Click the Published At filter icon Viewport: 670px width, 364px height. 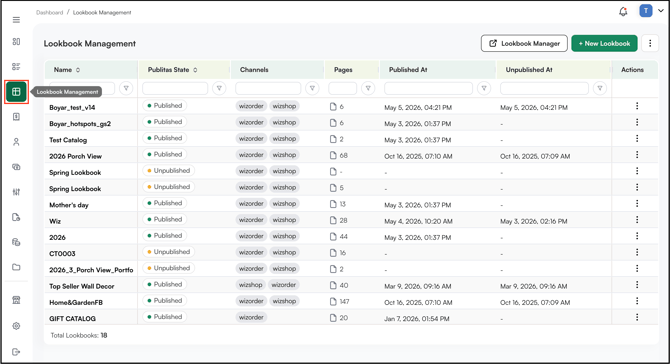click(484, 88)
